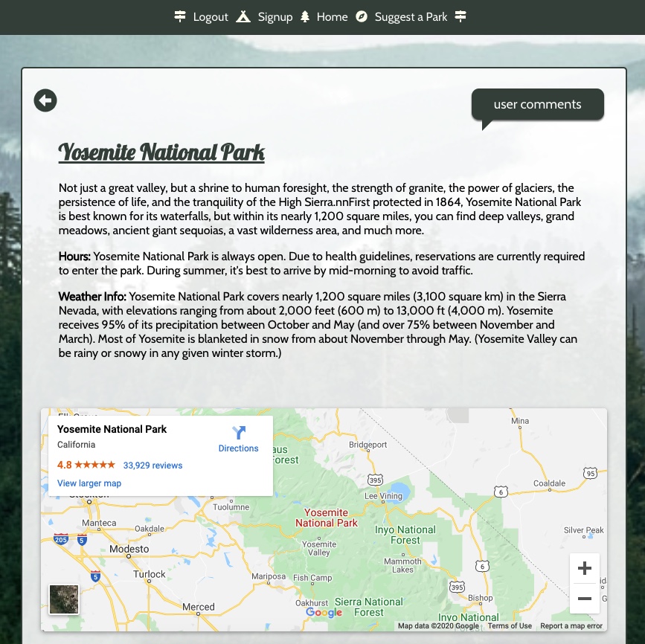The width and height of the screenshot is (645, 644).
Task: Click the Interstate 205 highway shield
Action: (60, 539)
